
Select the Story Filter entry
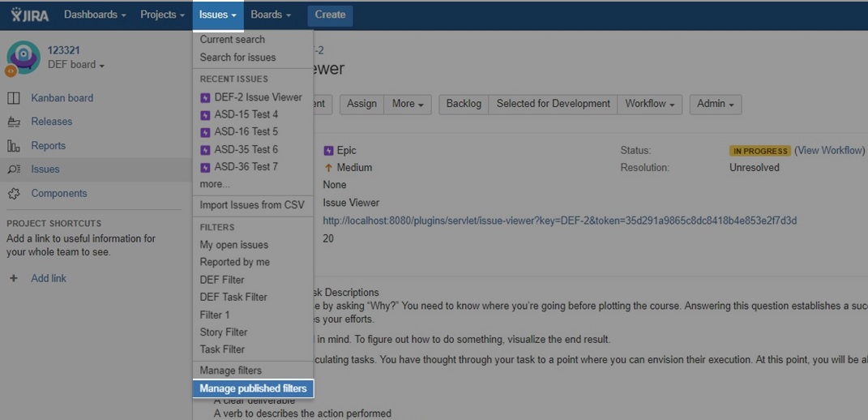pos(224,332)
